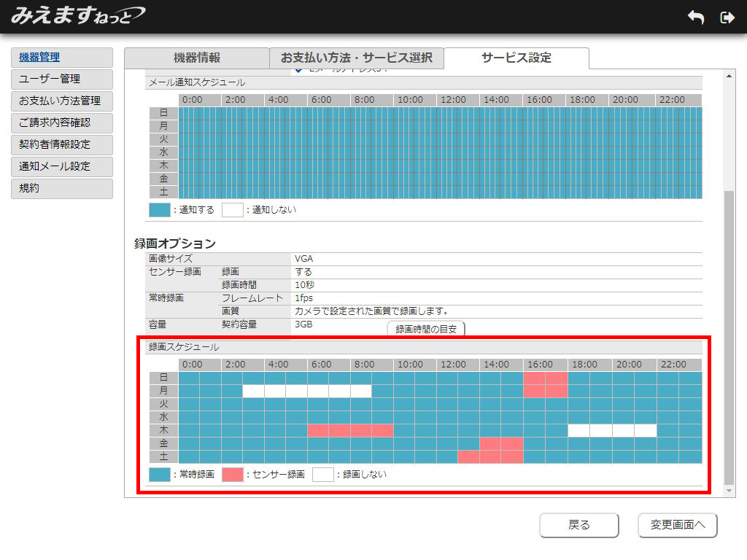Image resolution: width=747 pixels, height=560 pixels.
Task: Open the 機器情報 tab
Action: tap(196, 58)
